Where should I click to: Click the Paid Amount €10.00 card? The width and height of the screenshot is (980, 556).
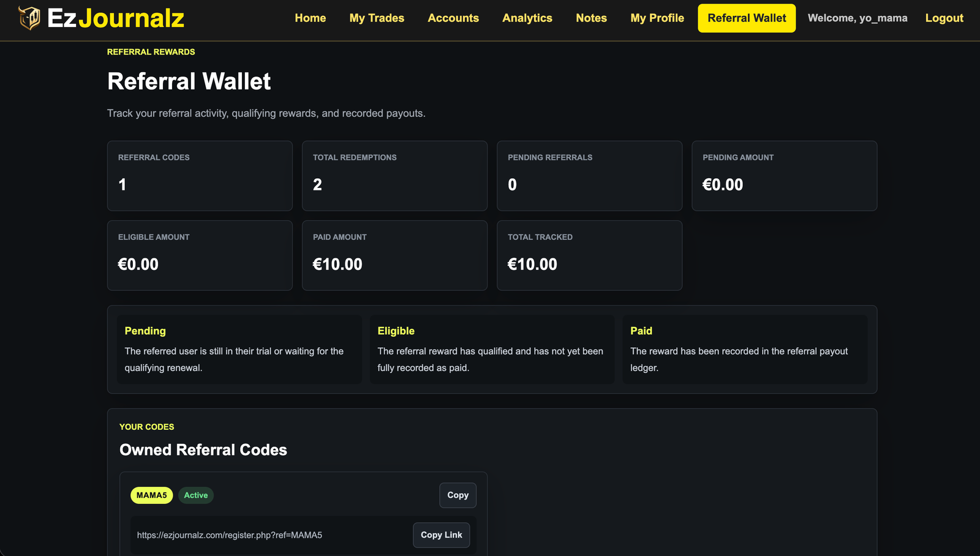(394, 255)
